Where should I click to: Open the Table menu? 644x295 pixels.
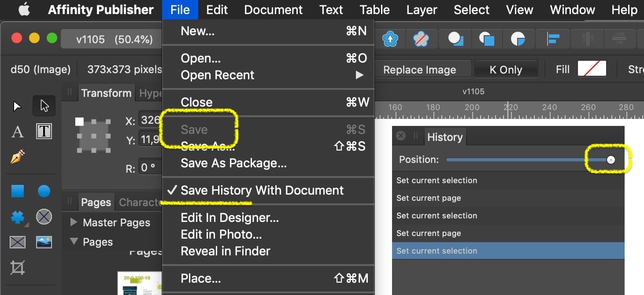[375, 10]
